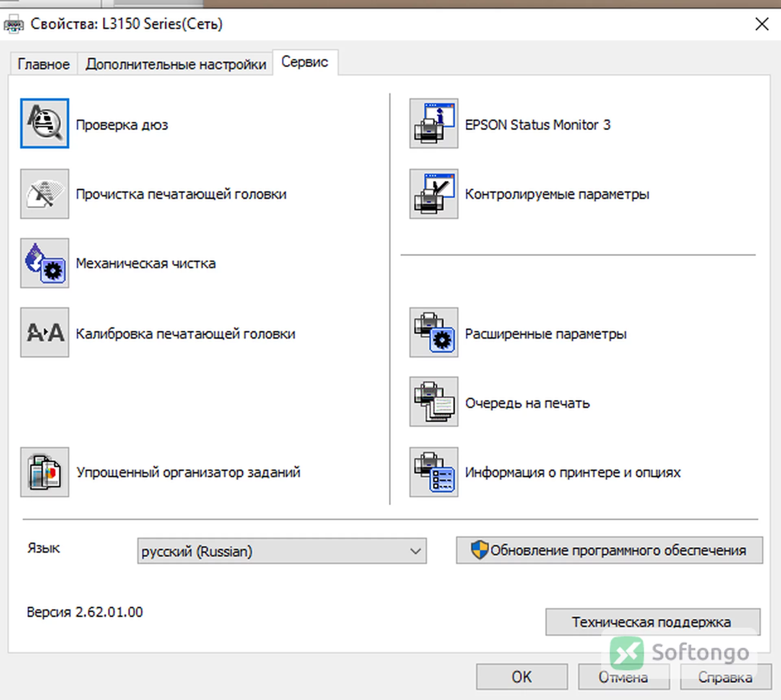The width and height of the screenshot is (781, 700).
Task: Click the Обновление программного обеспечения button
Action: tap(609, 550)
